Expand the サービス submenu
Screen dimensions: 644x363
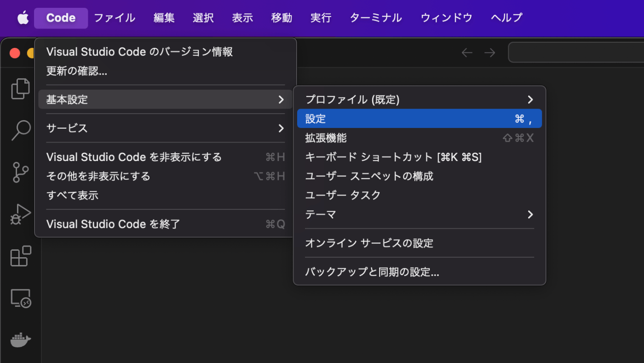166,128
